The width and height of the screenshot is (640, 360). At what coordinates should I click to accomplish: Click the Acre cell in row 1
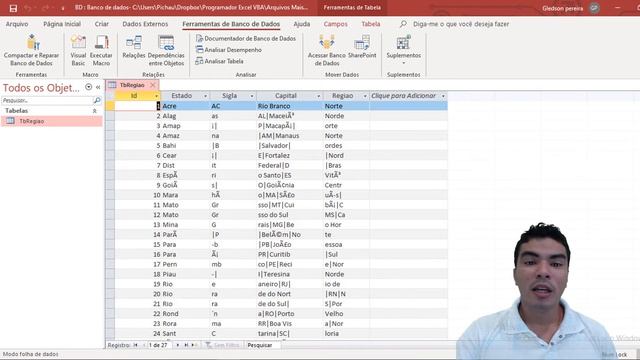(x=185, y=106)
